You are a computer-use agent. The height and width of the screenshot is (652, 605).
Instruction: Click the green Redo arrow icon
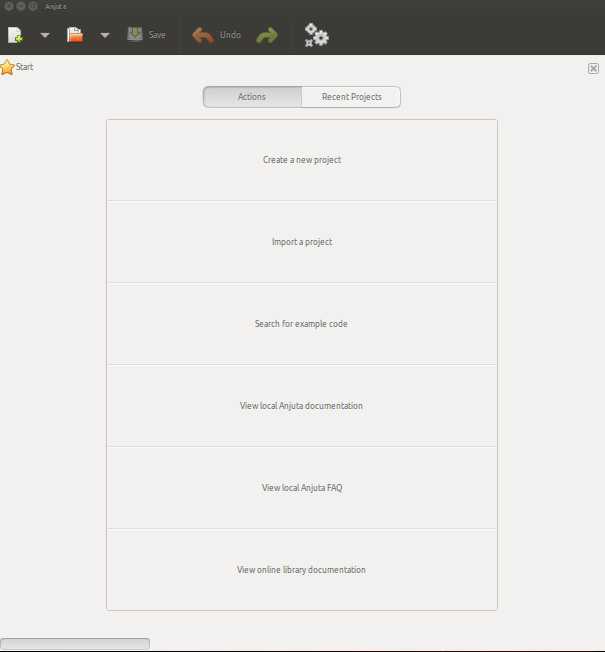pyautogui.click(x=266, y=35)
